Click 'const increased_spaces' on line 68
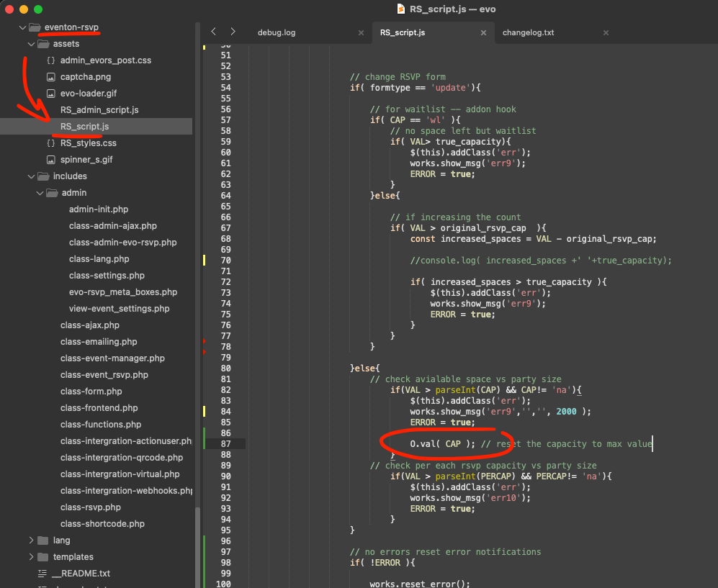The image size is (718, 588). 465,239
